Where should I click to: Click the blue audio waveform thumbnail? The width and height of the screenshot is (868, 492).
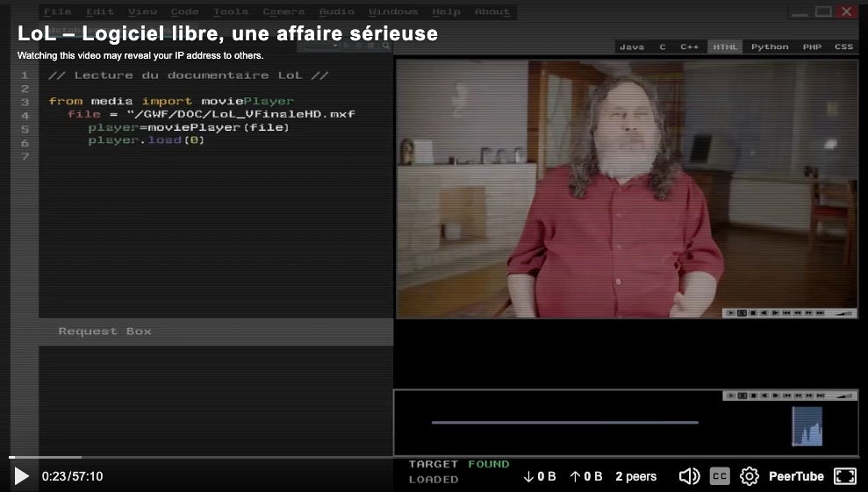tap(807, 426)
